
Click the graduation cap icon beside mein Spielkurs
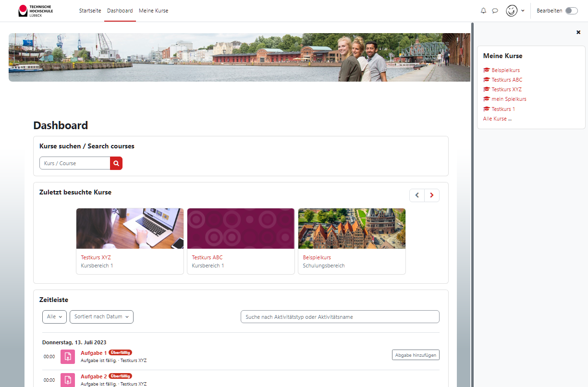[x=486, y=99]
